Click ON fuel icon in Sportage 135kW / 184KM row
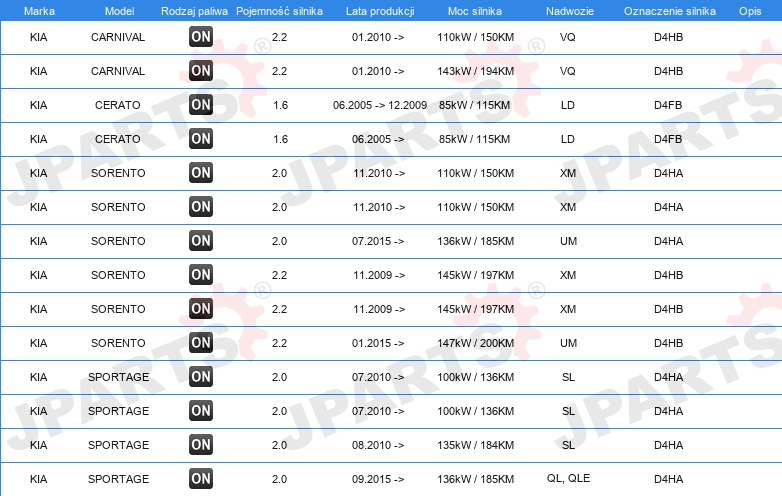Image resolution: width=782 pixels, height=496 pixels. pos(201,445)
